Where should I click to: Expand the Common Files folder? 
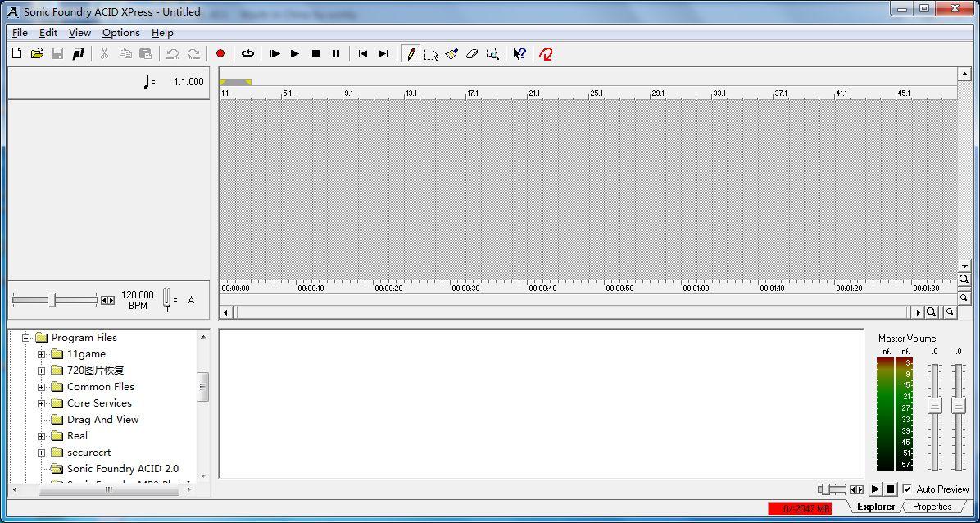point(41,387)
